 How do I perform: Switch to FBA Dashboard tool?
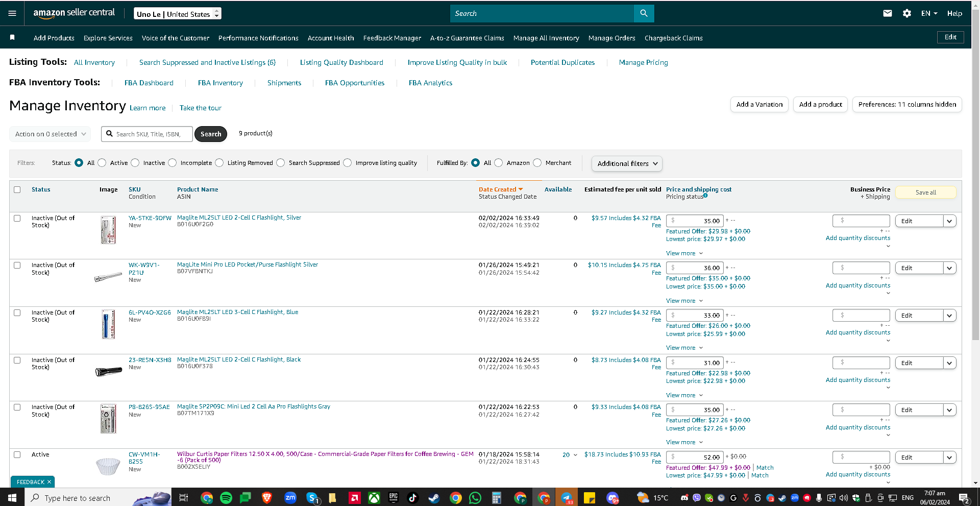149,83
